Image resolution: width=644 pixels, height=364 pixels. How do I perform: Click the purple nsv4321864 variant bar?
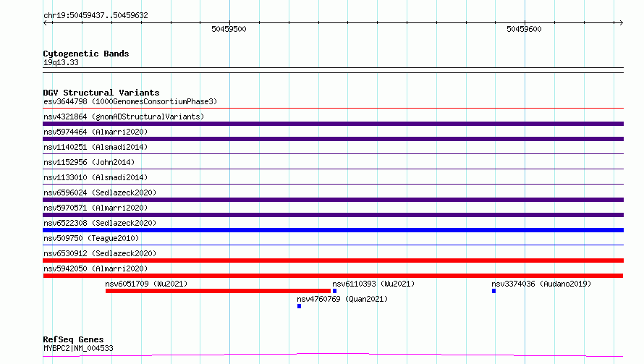[333, 124]
